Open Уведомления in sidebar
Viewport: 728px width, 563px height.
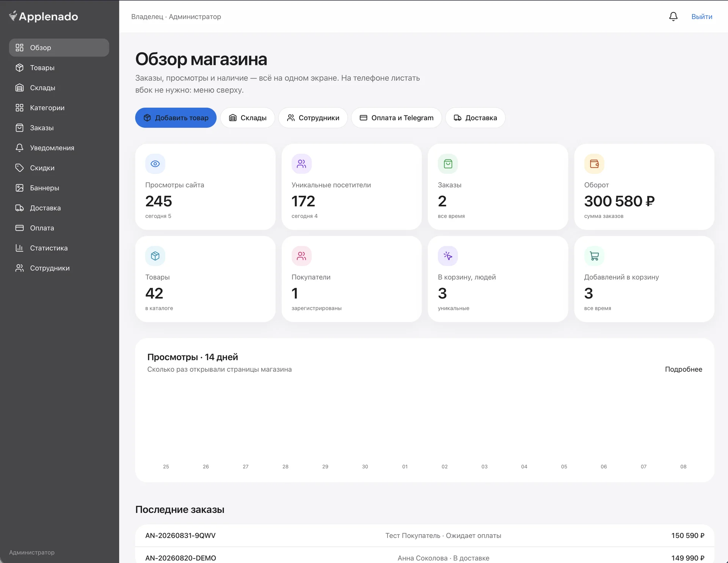tap(59, 148)
